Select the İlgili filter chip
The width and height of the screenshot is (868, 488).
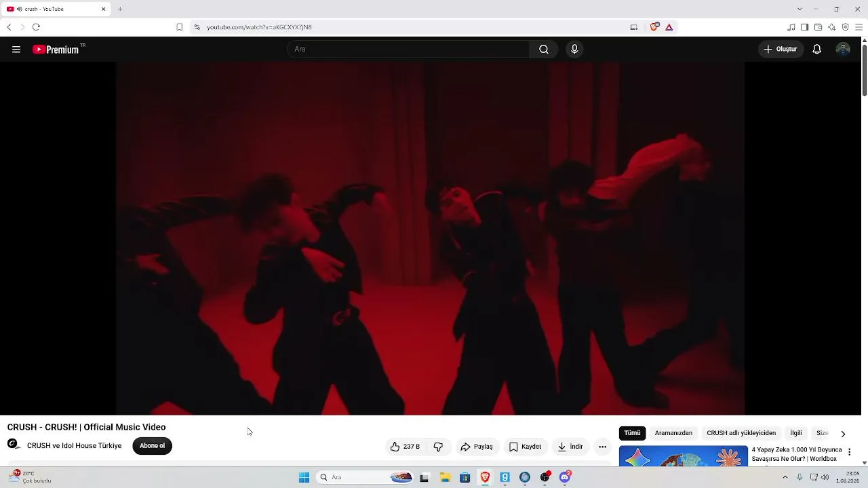coord(796,433)
